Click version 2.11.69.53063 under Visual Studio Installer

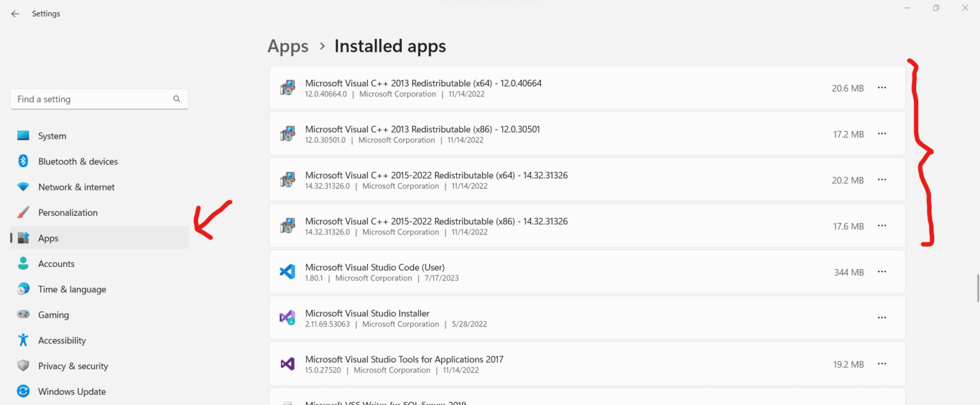[329, 324]
